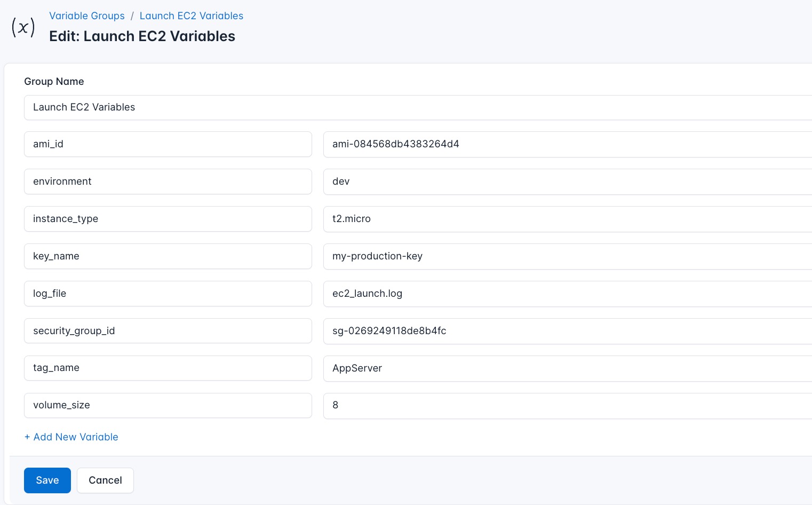Open the Variable Groups breadcrumb link
The height and width of the screenshot is (505, 812).
pos(87,16)
